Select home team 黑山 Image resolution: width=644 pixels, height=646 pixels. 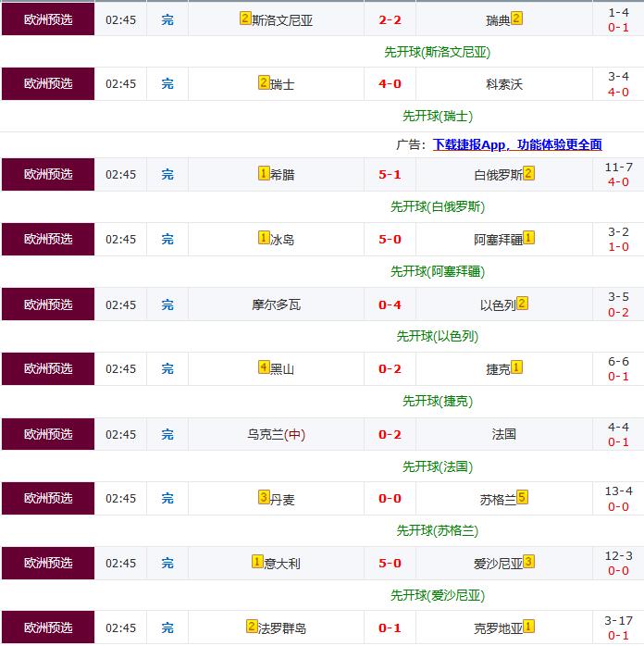click(x=282, y=368)
